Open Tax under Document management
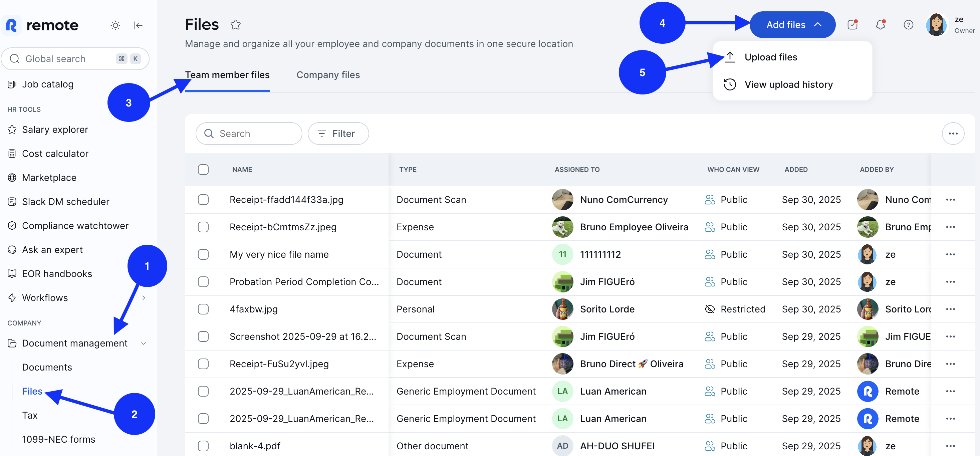 click(x=30, y=415)
